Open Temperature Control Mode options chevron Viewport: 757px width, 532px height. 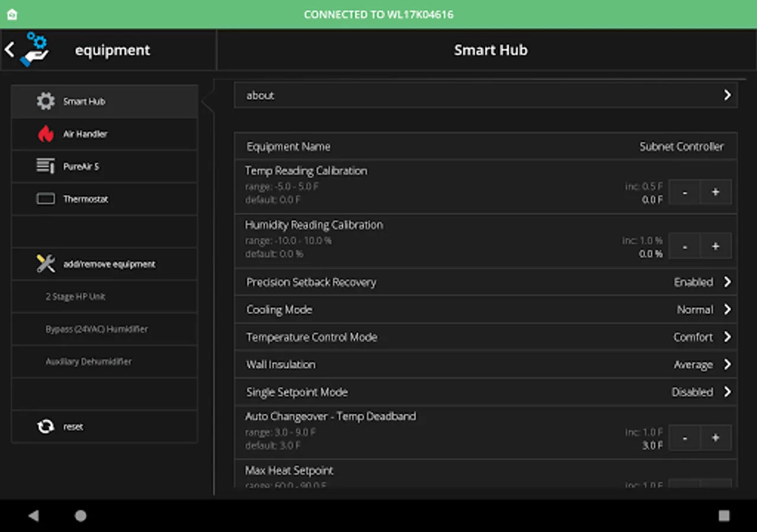click(727, 337)
